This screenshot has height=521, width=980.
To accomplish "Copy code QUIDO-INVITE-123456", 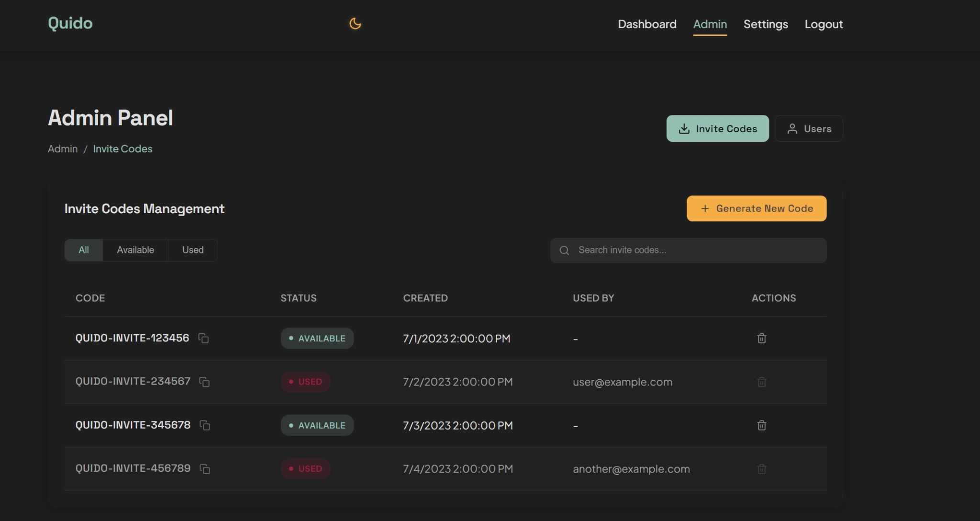I will (x=203, y=339).
